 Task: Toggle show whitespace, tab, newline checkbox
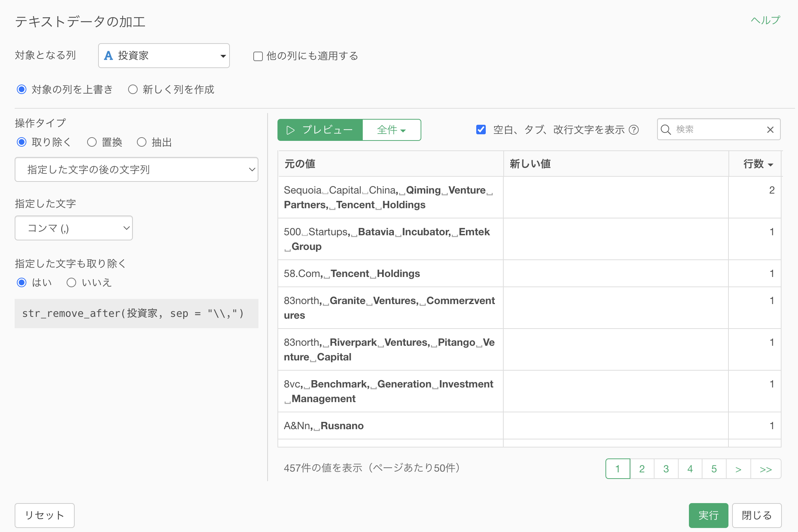click(481, 130)
